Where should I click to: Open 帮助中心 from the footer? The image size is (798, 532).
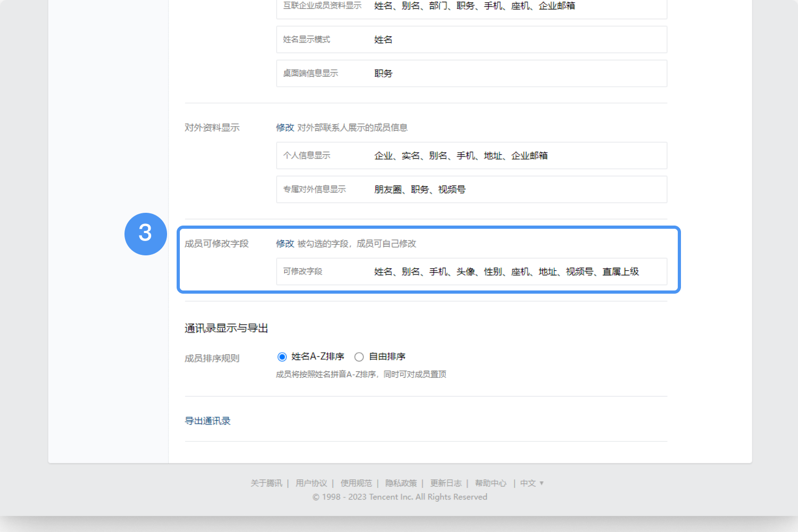click(491, 483)
